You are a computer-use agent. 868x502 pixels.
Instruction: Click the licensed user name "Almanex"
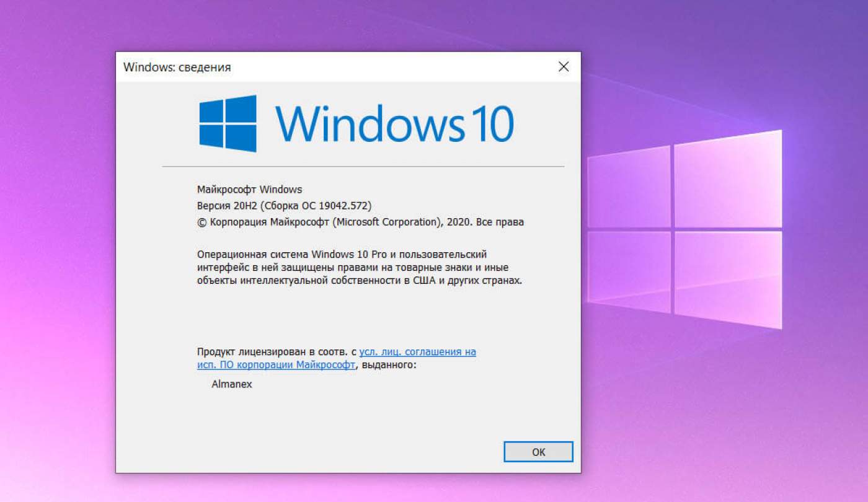point(232,384)
